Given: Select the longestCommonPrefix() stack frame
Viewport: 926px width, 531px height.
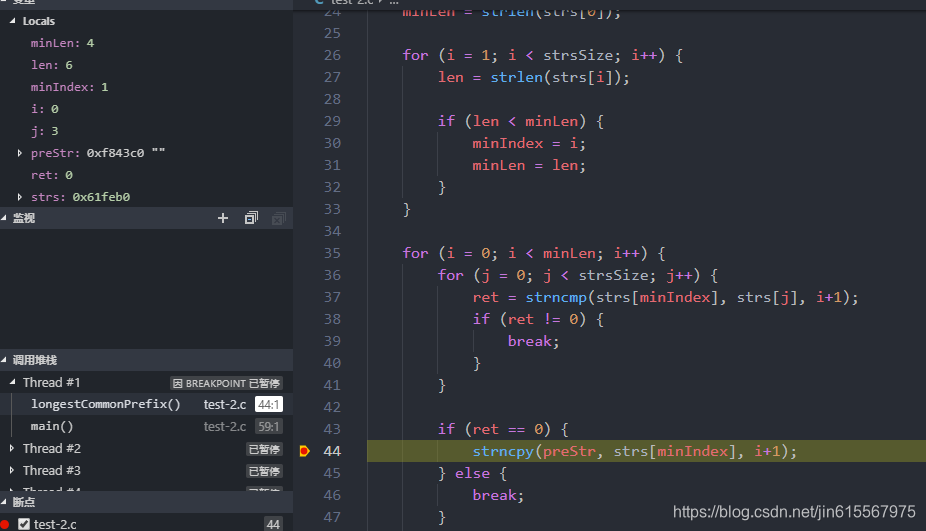Looking at the screenshot, I should (x=146, y=404).
